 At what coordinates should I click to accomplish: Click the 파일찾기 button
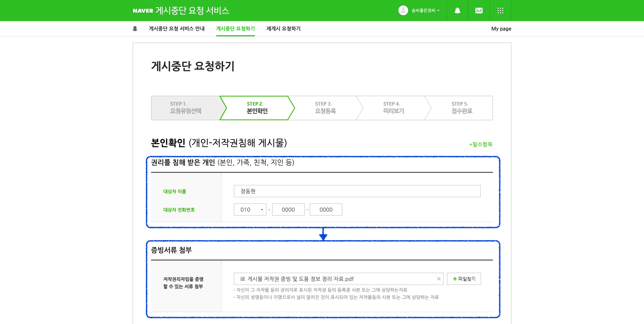[x=464, y=279]
